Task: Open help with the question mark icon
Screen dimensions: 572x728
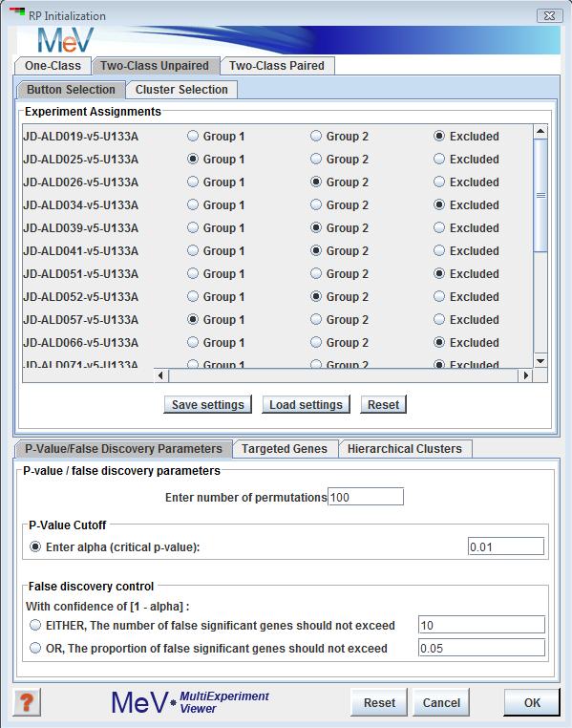Action: pos(27,702)
